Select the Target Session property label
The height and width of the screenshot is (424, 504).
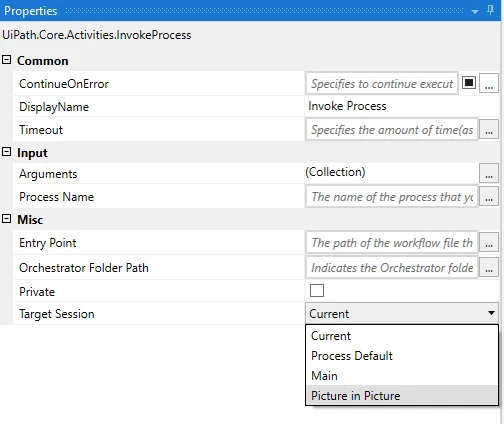[x=57, y=314]
